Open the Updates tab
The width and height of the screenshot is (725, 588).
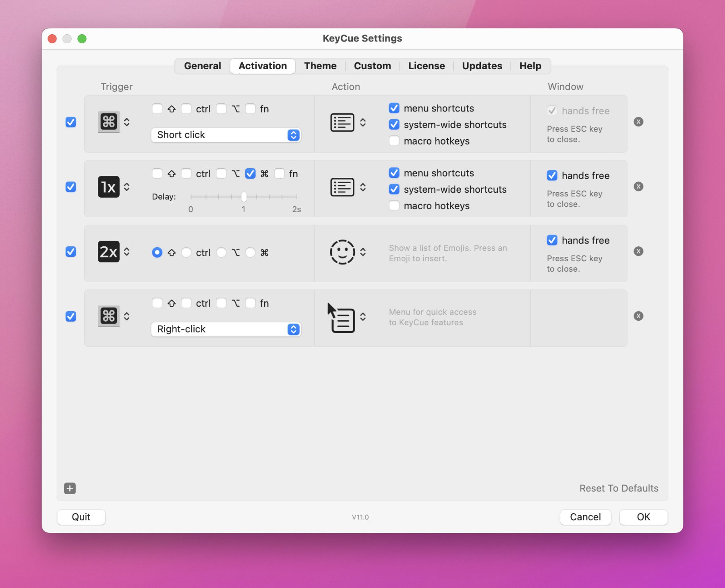tap(482, 66)
